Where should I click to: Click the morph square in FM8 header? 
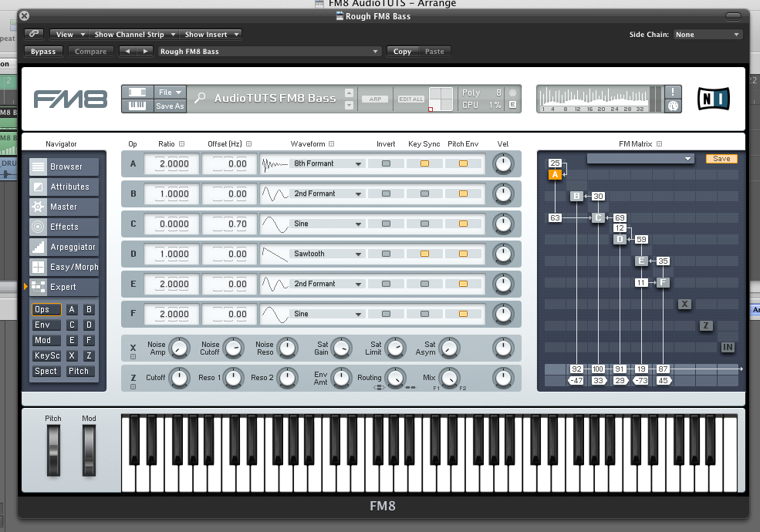click(x=441, y=99)
